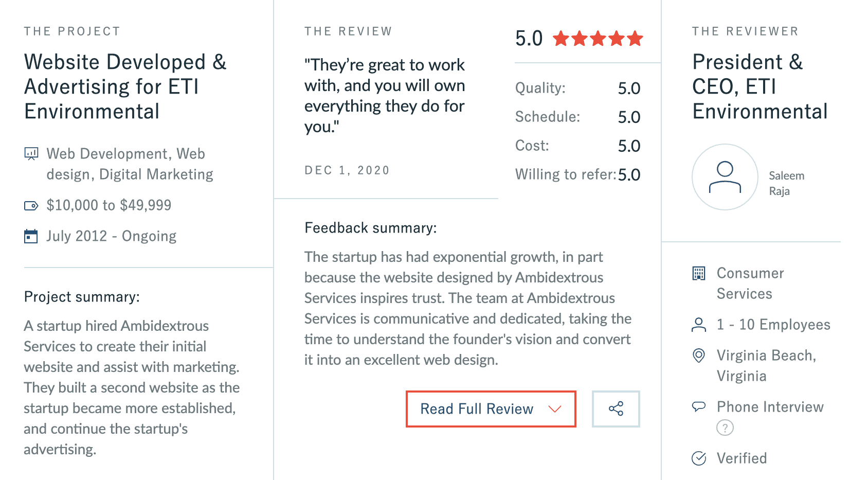
Task: Click the services presentation-board icon
Action: [x=31, y=154]
